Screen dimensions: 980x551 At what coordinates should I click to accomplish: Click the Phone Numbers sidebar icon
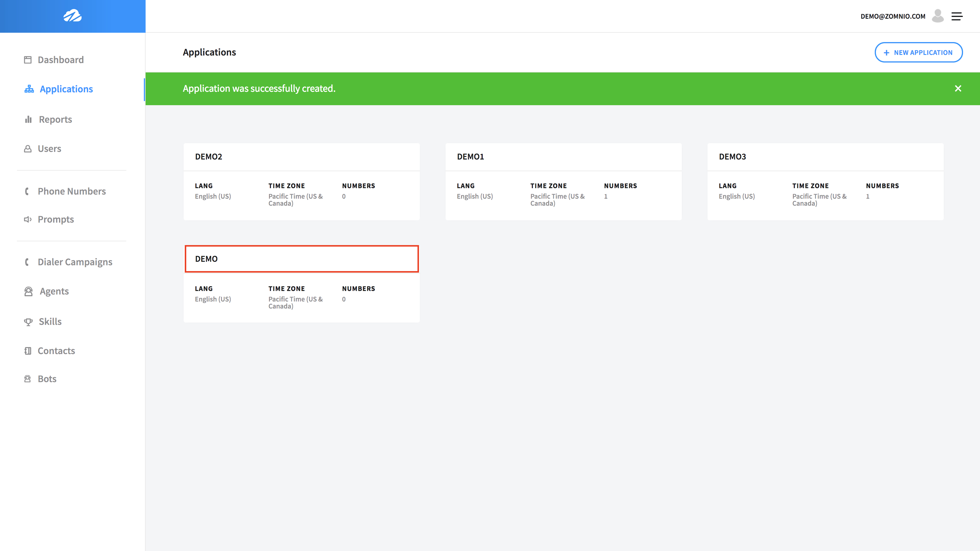click(27, 191)
